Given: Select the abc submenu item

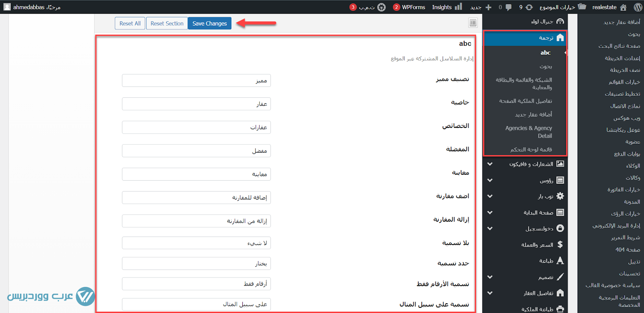Looking at the screenshot, I should (x=545, y=53).
